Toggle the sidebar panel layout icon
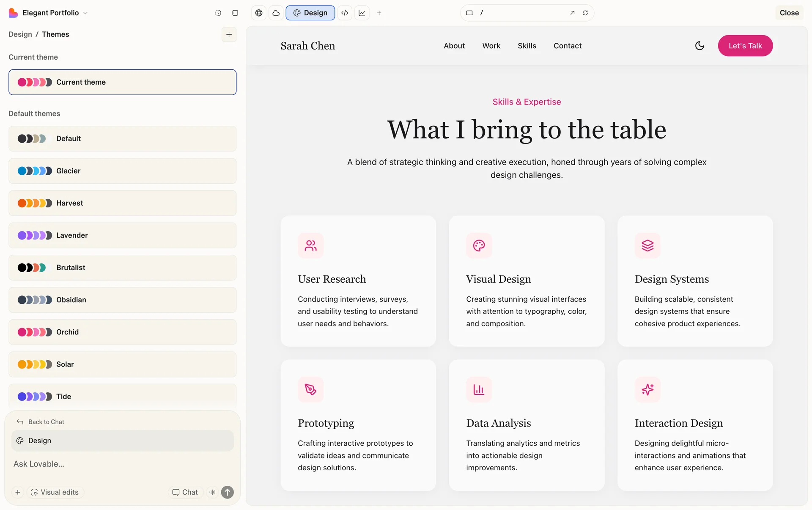Viewport: 812px width, 510px height. point(235,13)
